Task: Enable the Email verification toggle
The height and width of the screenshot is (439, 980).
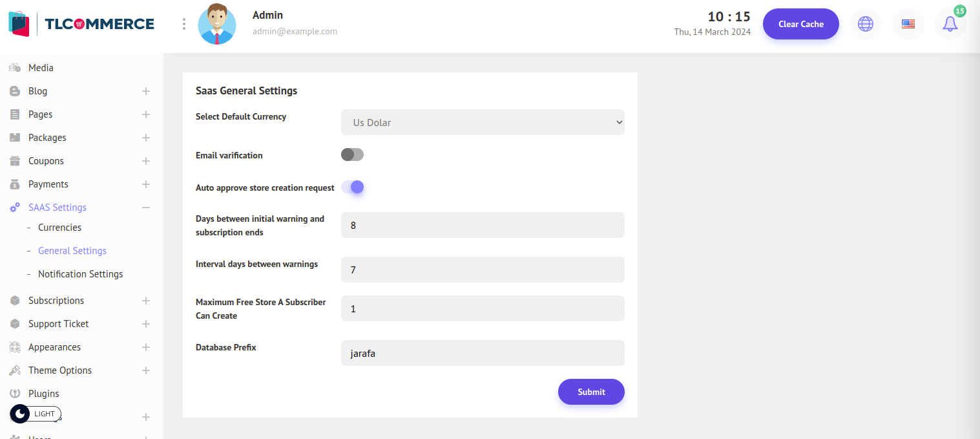Action: point(353,155)
